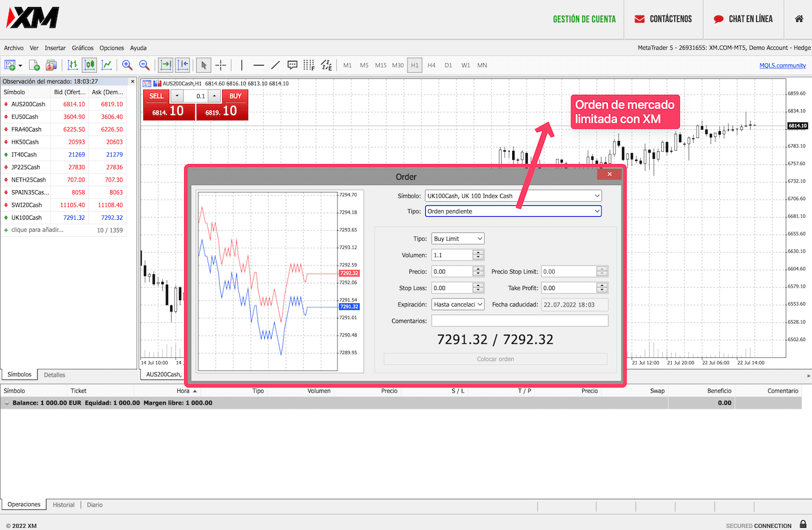Open the Expiración Hasta cancelación dropdown
Viewport: 812px width, 530px height.
pos(458,304)
